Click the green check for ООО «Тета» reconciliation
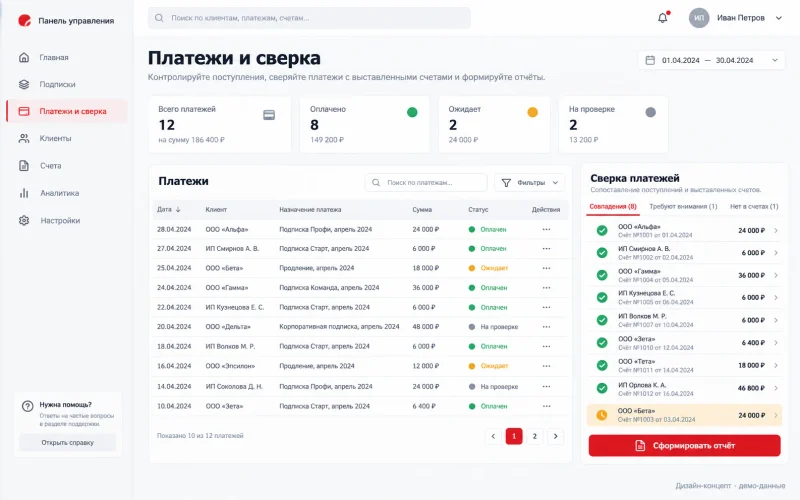Viewport: 800px width, 500px height. [x=602, y=365]
